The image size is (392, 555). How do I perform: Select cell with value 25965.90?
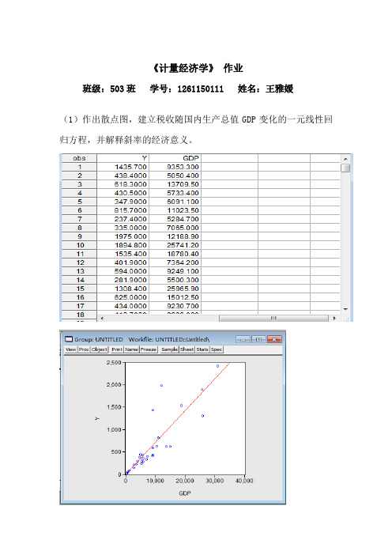[x=175, y=289]
